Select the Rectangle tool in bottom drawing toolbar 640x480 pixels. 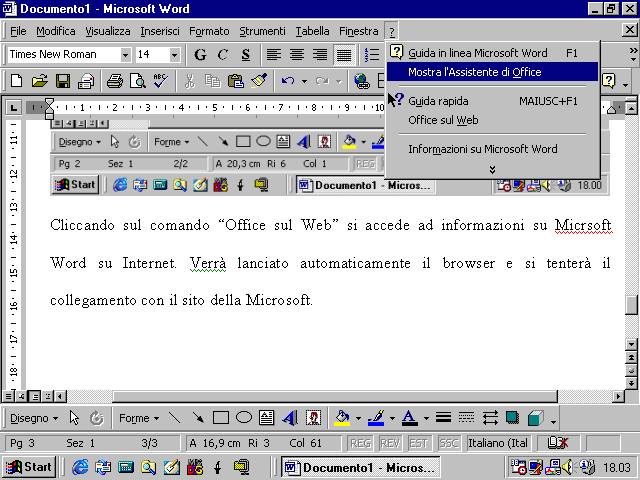coord(221,418)
